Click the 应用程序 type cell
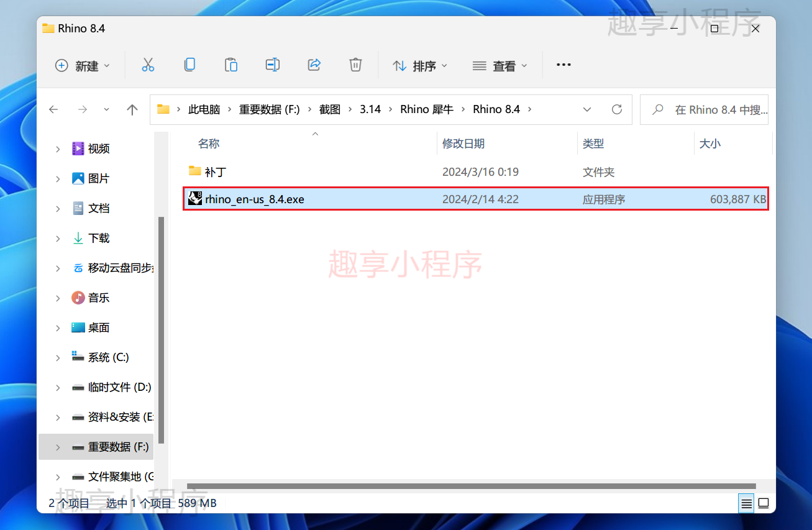812x530 pixels. point(604,199)
